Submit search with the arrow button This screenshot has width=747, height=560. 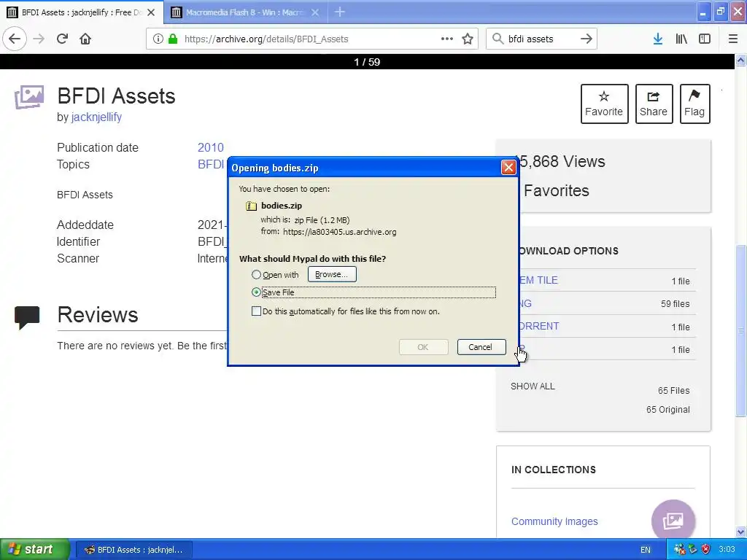click(x=587, y=39)
